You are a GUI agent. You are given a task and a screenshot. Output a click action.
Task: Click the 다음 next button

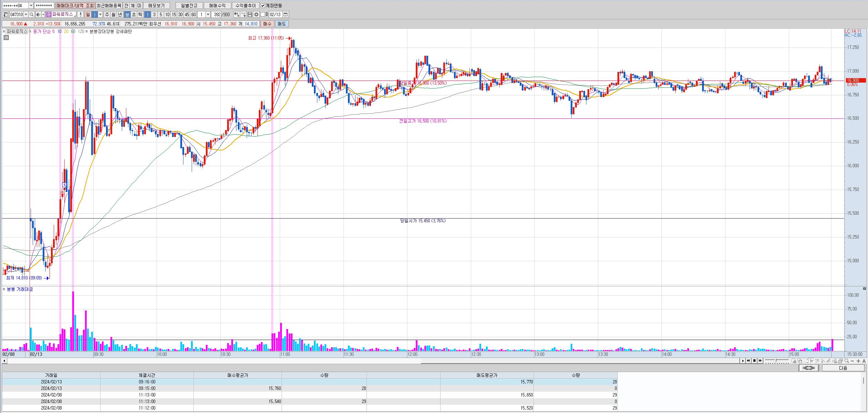[x=843, y=368]
